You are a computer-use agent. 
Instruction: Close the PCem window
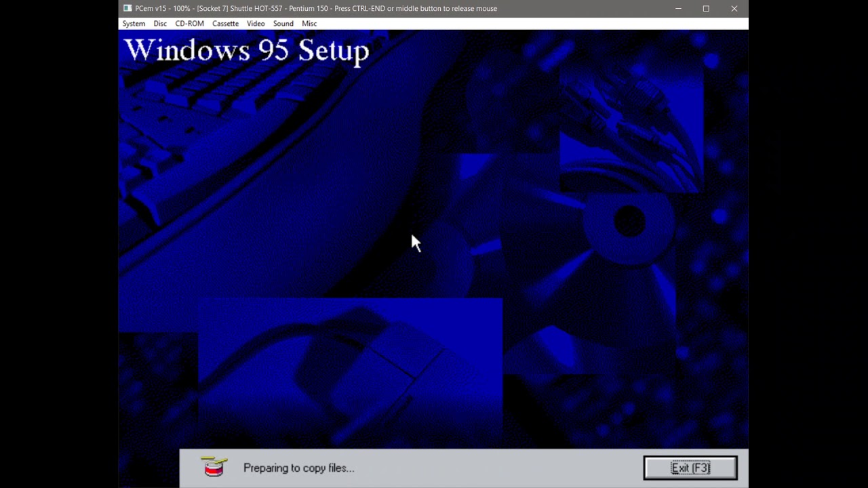point(734,9)
